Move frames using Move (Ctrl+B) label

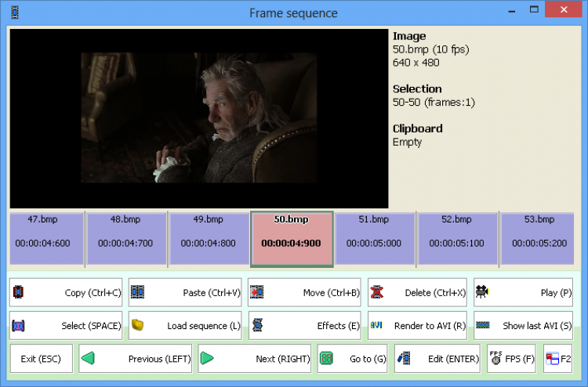point(332,292)
